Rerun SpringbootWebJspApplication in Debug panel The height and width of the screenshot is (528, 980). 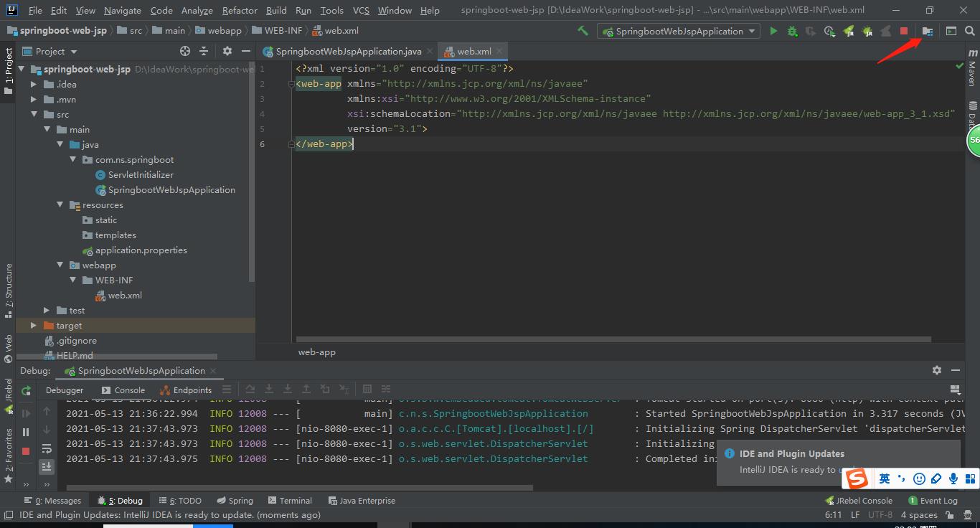[x=26, y=391]
